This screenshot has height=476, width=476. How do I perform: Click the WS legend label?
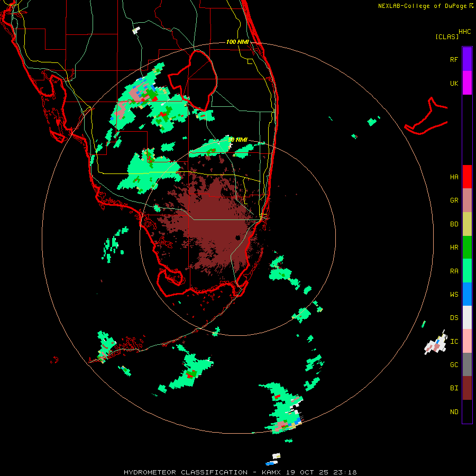pos(454,295)
